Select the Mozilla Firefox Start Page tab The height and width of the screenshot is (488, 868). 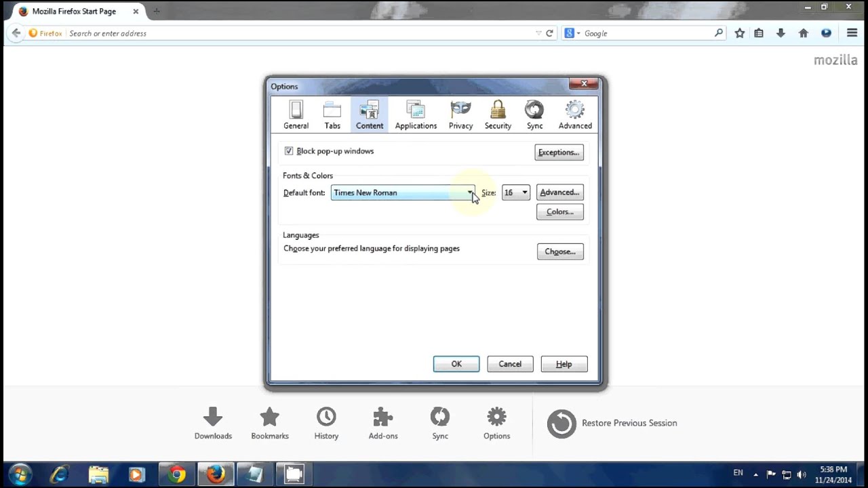point(76,12)
